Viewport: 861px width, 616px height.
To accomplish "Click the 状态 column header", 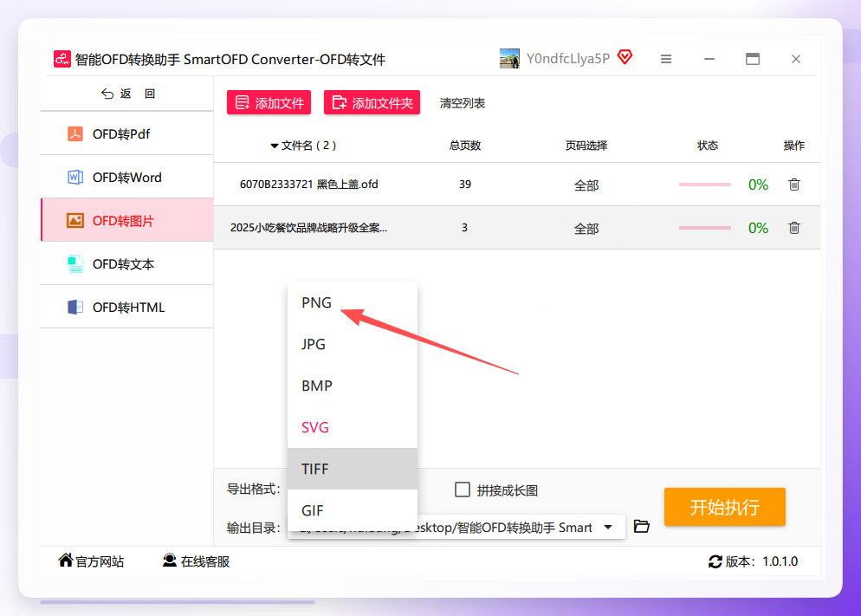I will click(x=708, y=146).
